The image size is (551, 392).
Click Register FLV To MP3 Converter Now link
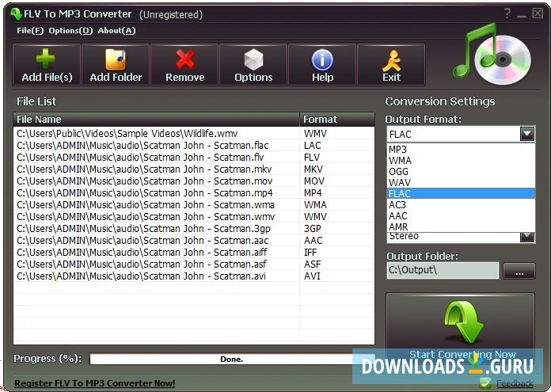[x=94, y=383]
